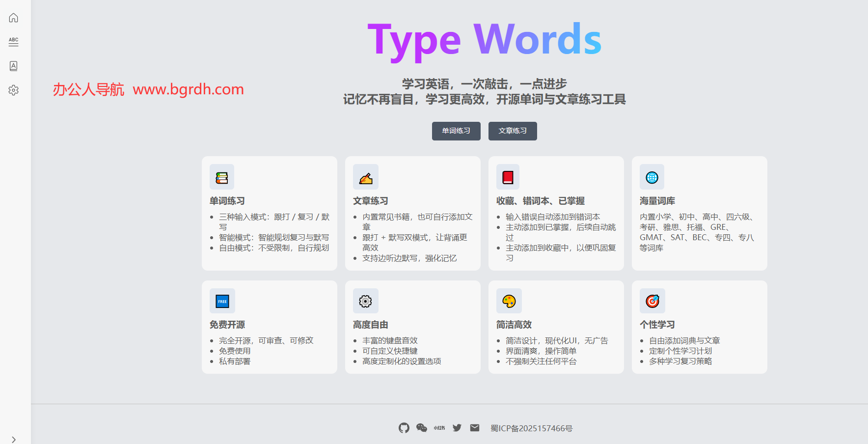
Task: Click the palette icon on 简洁高效 card
Action: click(x=509, y=301)
